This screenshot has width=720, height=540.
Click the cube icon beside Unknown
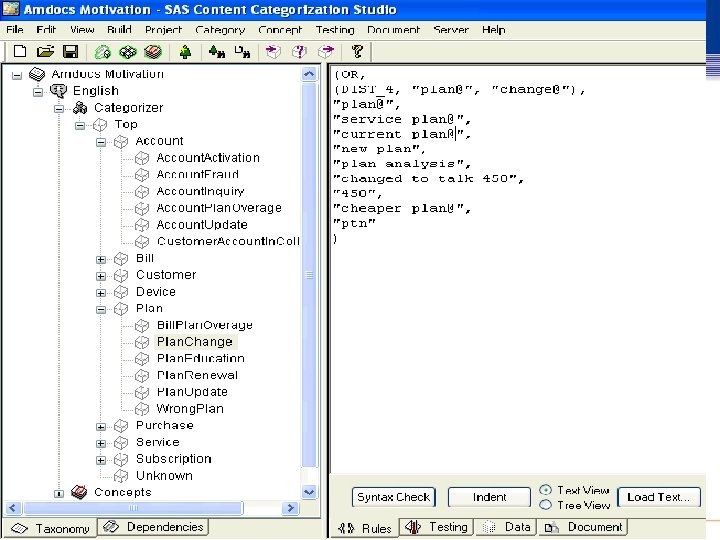(x=121, y=476)
